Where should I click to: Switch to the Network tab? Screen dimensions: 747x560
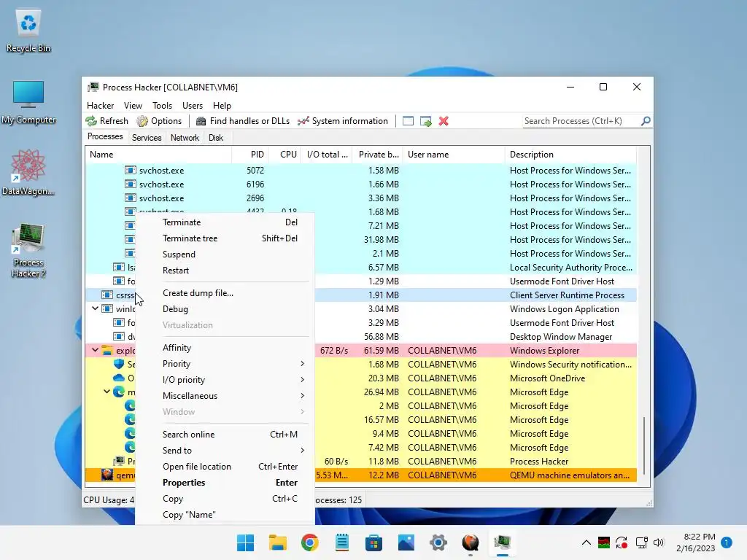click(x=185, y=138)
